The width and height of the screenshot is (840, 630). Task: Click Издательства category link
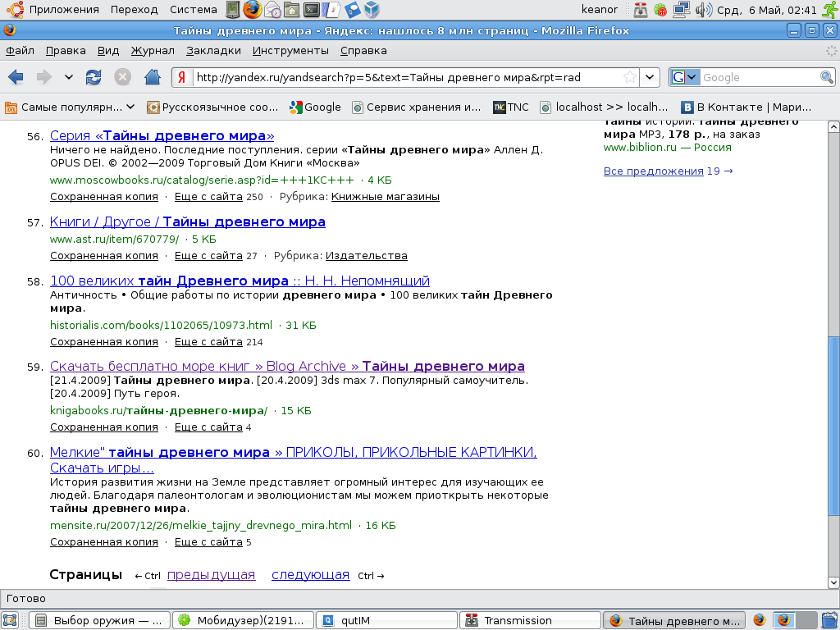(367, 256)
